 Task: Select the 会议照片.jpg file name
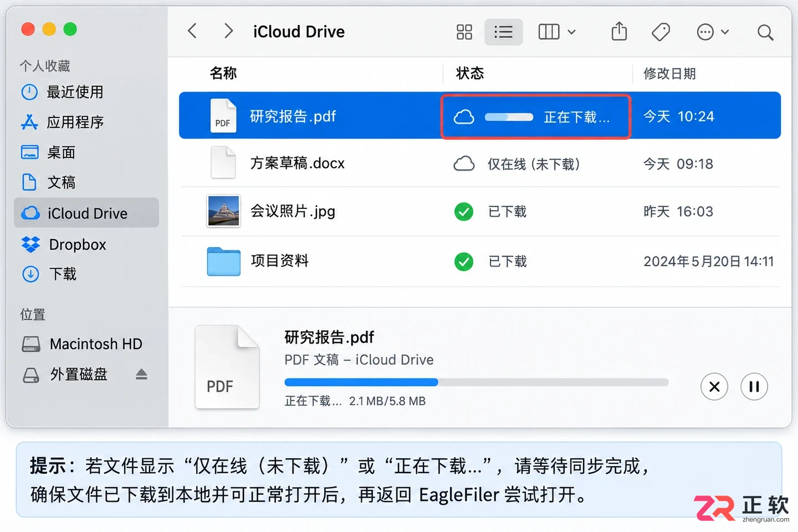293,211
